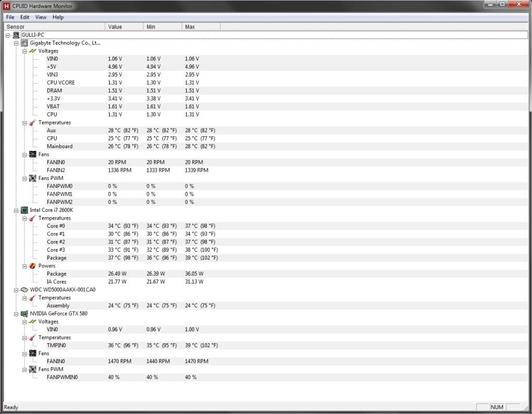Click the NVIDIA Fans icon

point(33,354)
